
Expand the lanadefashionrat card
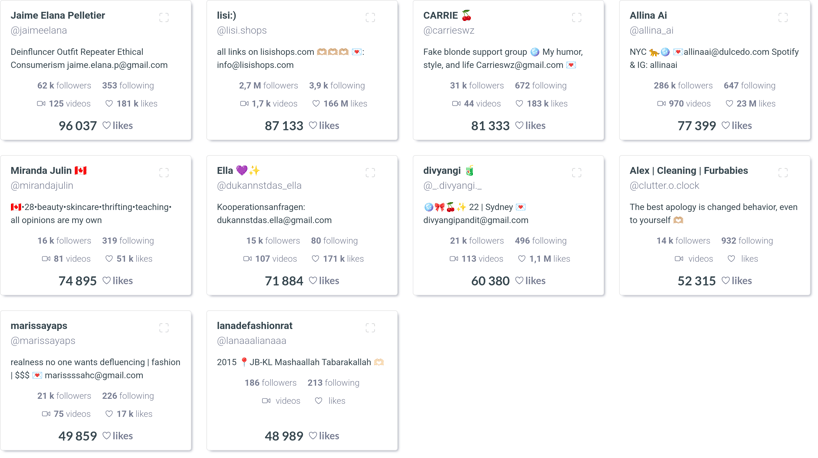[370, 328]
